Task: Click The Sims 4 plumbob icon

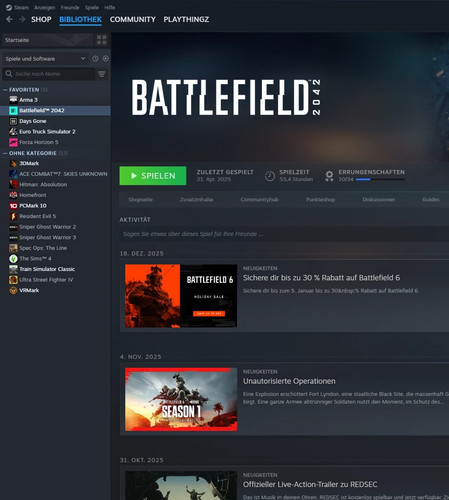Action: [x=13, y=259]
